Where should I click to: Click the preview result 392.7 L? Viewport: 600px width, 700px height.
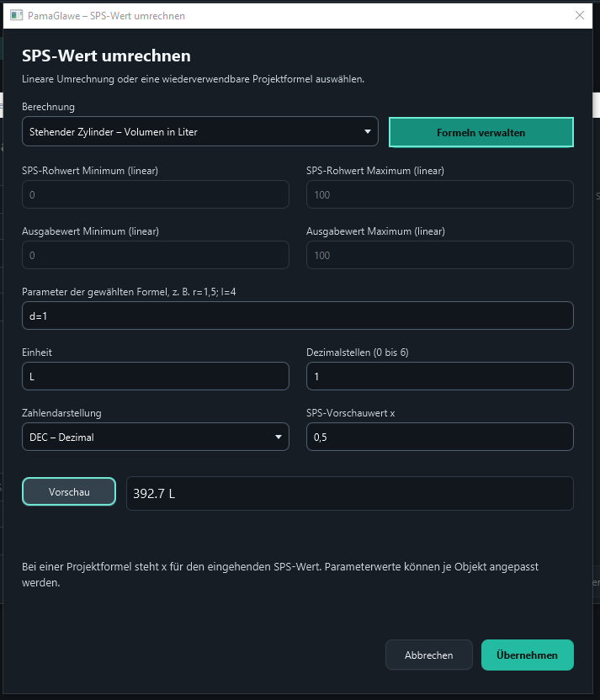click(350, 493)
